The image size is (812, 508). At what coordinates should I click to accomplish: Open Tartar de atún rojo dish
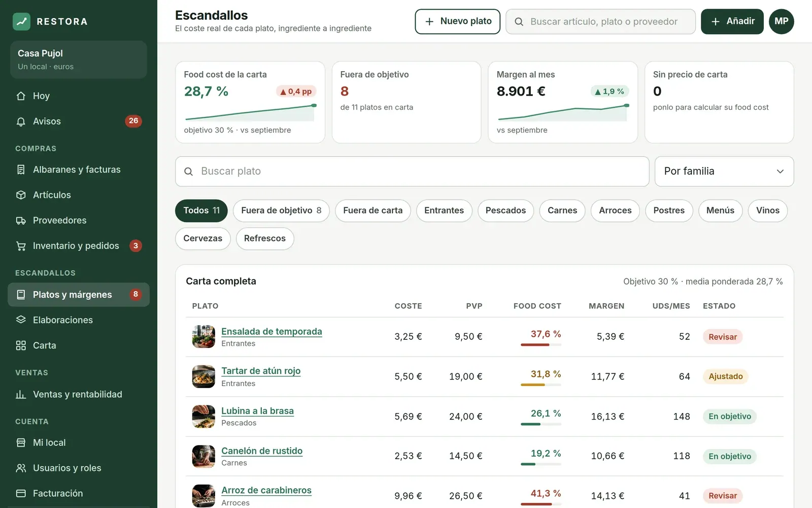coord(261,371)
